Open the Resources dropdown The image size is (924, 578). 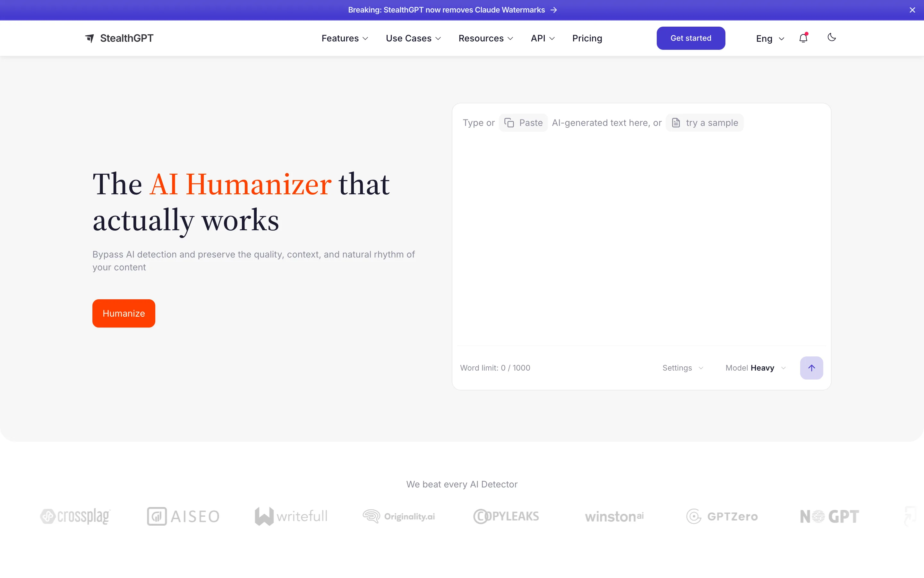pyautogui.click(x=486, y=38)
